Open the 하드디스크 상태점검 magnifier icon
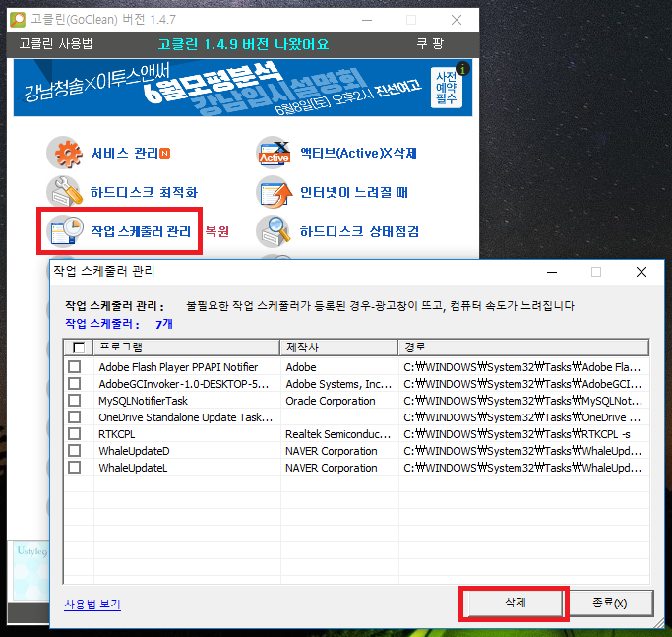This screenshot has height=637, width=672. (275, 231)
